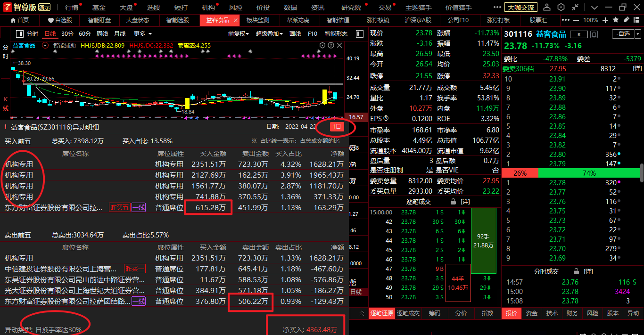Select the 30分 chart period
The image size is (644, 335).
tap(67, 34)
